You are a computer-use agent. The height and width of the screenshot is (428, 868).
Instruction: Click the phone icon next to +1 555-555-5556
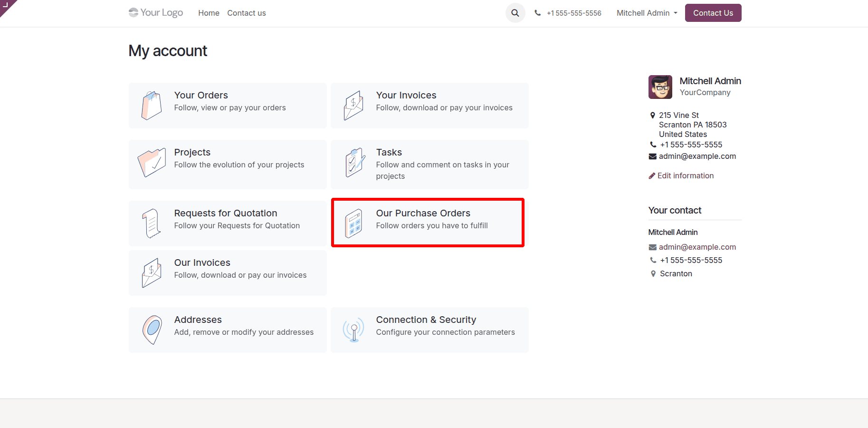pyautogui.click(x=537, y=13)
